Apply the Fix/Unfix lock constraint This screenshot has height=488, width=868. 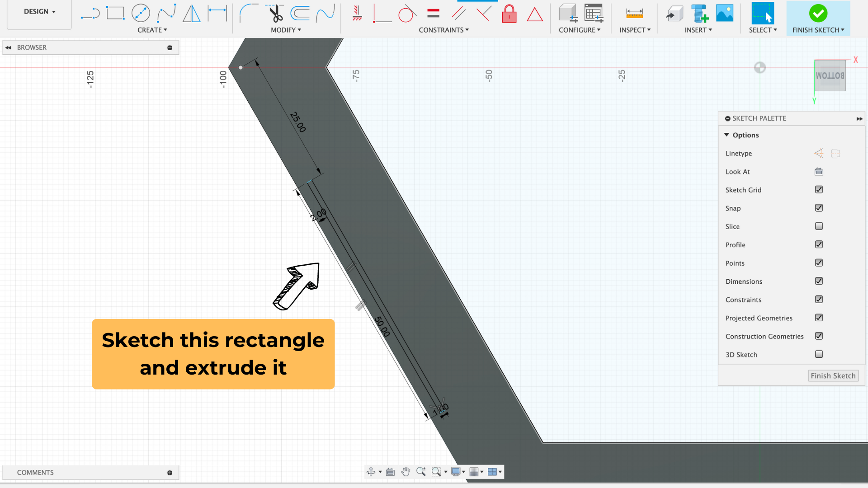point(509,14)
